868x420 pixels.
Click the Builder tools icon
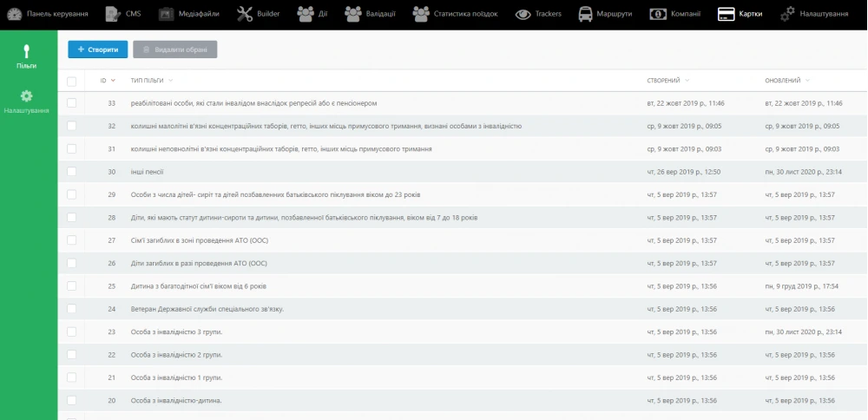point(244,14)
